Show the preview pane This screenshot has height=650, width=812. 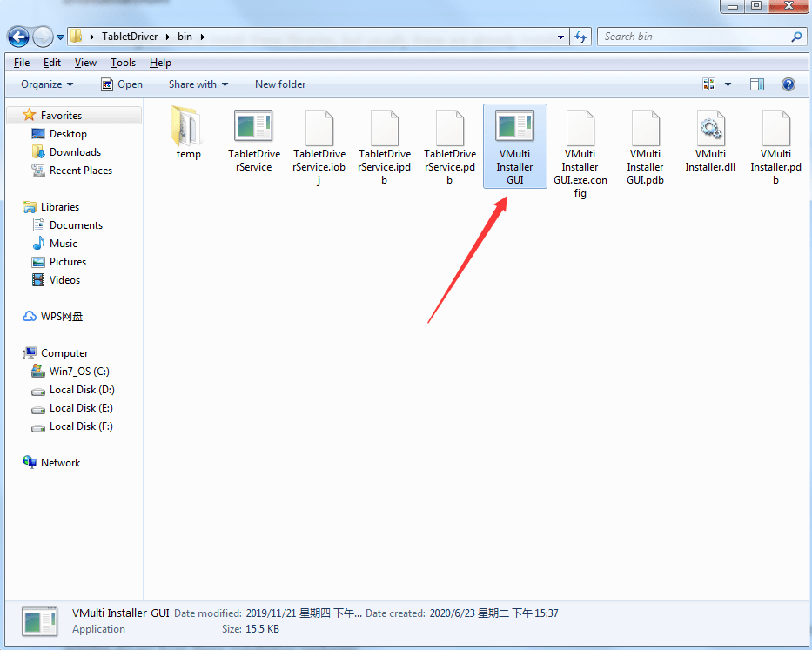757,84
